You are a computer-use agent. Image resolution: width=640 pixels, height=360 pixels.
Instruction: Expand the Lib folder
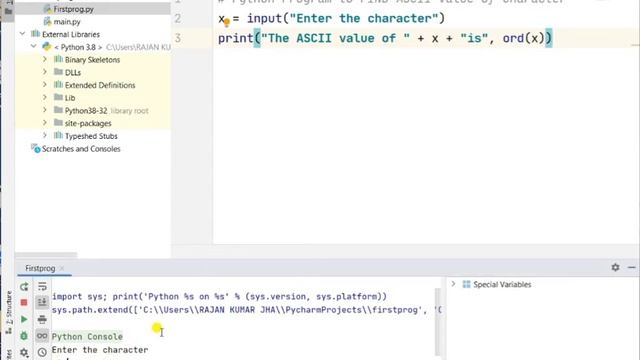45,98
